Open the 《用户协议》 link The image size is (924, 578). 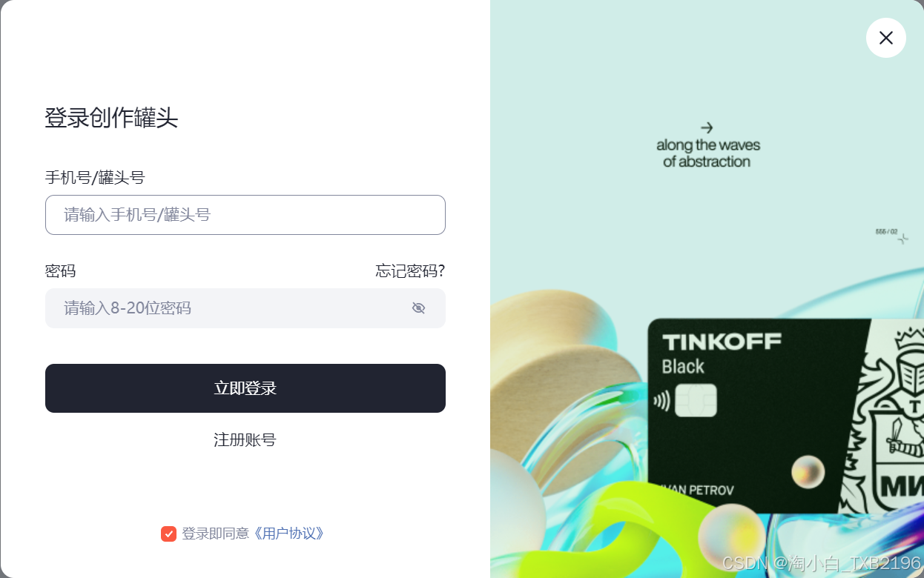(288, 534)
